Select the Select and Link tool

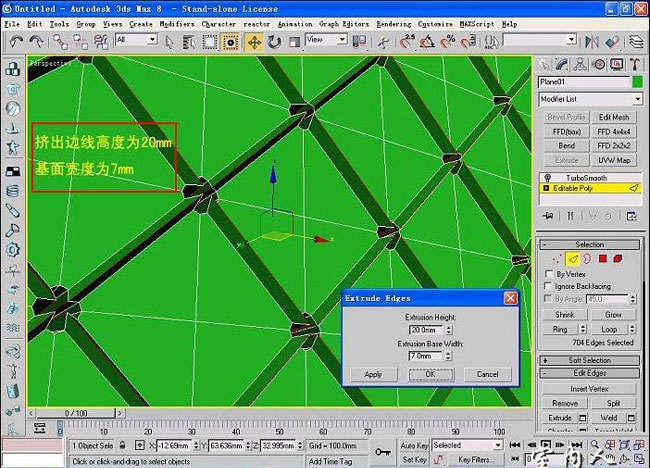61,41
